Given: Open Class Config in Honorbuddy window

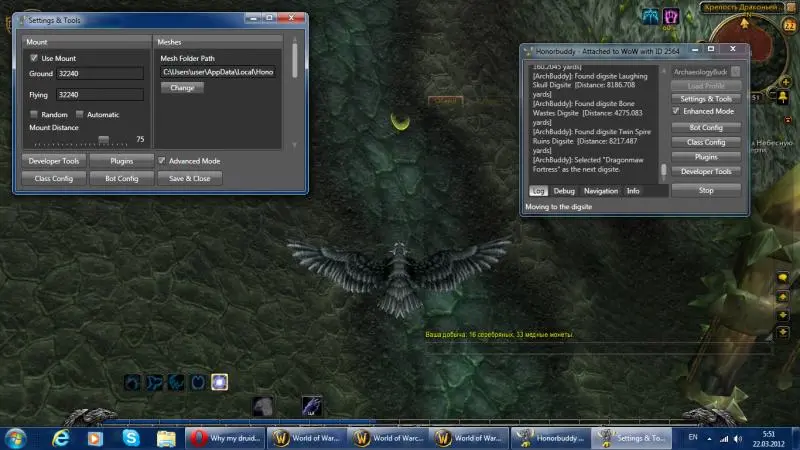Looking at the screenshot, I should 706,142.
